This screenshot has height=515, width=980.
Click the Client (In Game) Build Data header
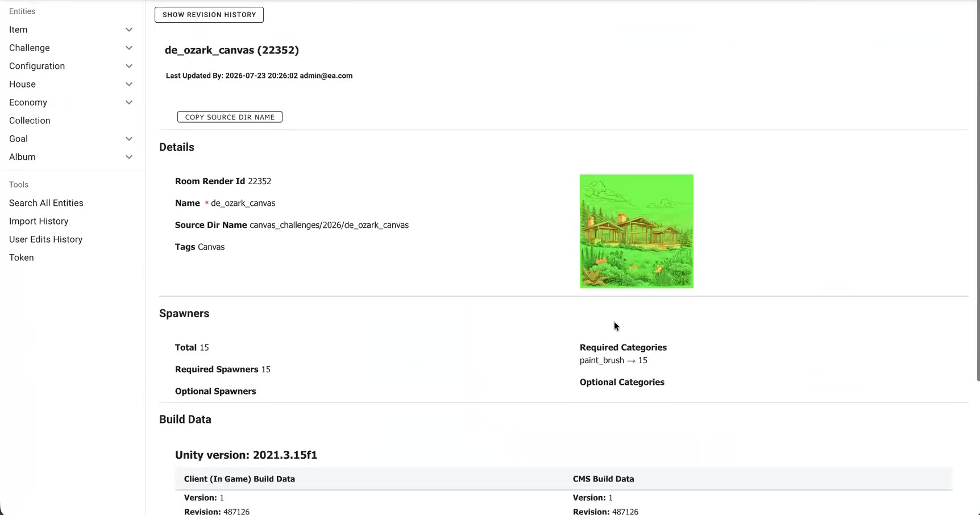click(x=239, y=479)
